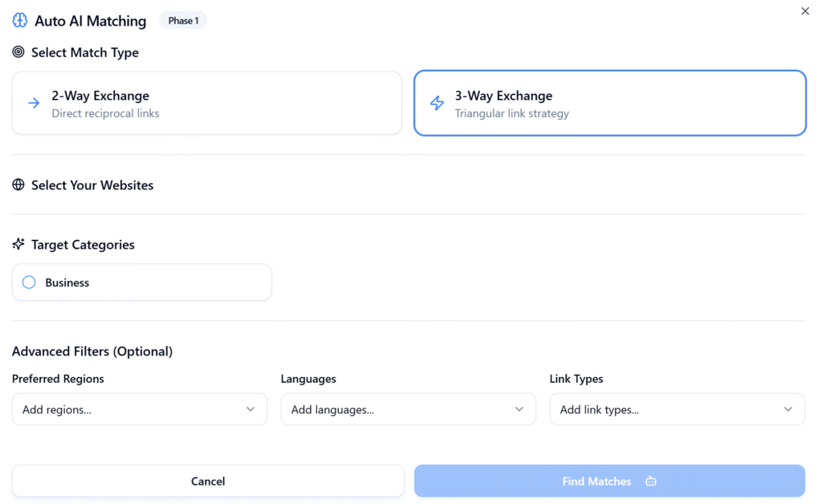Viewport: 822px width, 504px height.
Task: Click the sparkles icon beside Target Categories
Action: tap(17, 245)
